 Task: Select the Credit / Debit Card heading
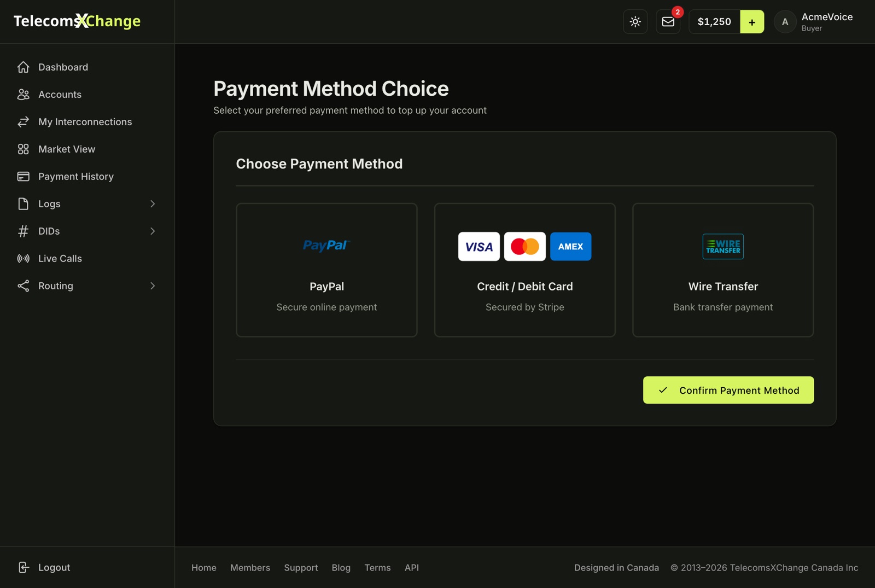point(524,286)
